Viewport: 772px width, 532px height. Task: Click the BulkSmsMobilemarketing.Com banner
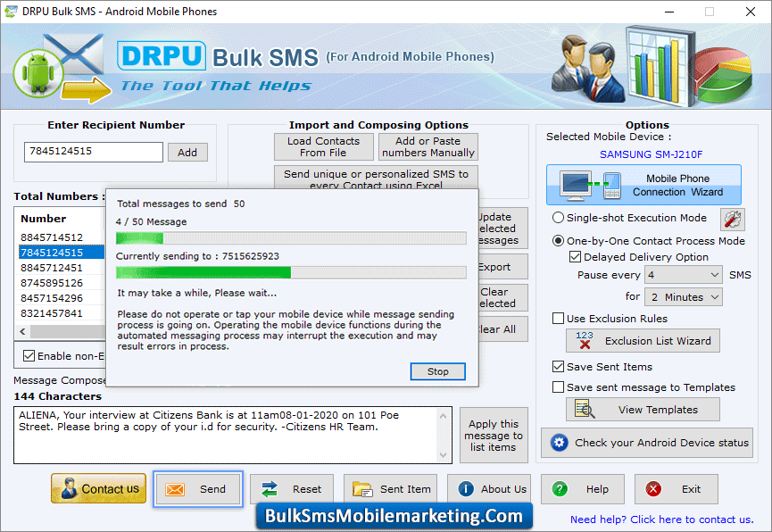coord(394,516)
